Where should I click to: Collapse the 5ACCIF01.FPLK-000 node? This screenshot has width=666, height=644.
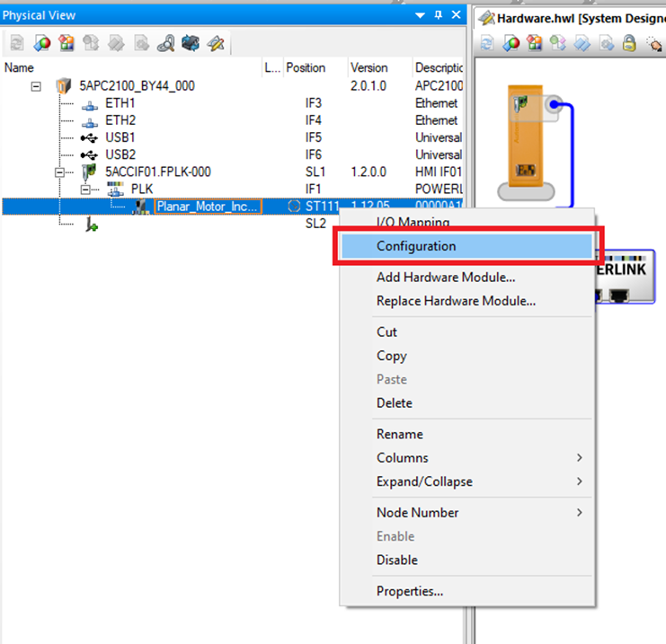[x=60, y=172]
